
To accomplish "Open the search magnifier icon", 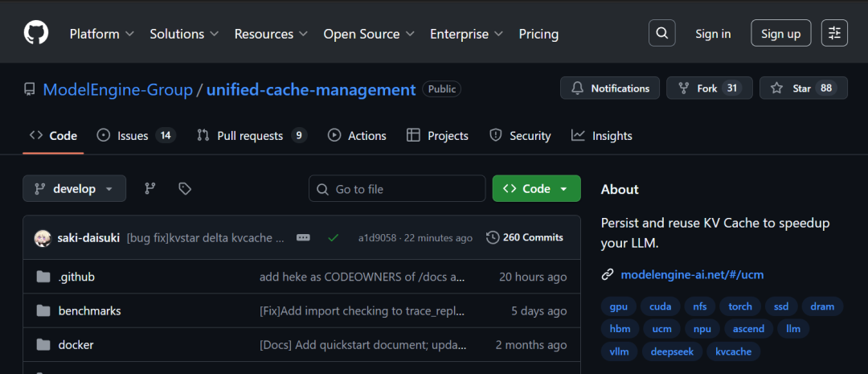I will (661, 33).
